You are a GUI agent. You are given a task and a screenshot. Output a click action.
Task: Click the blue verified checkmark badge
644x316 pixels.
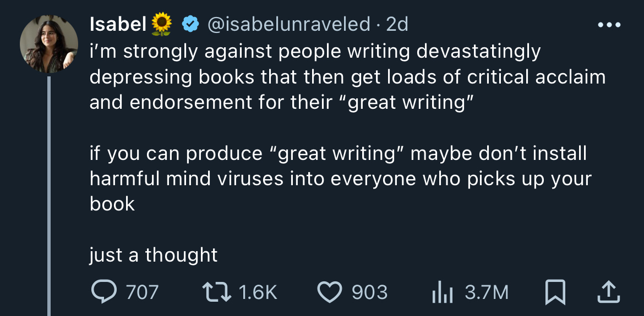190,24
